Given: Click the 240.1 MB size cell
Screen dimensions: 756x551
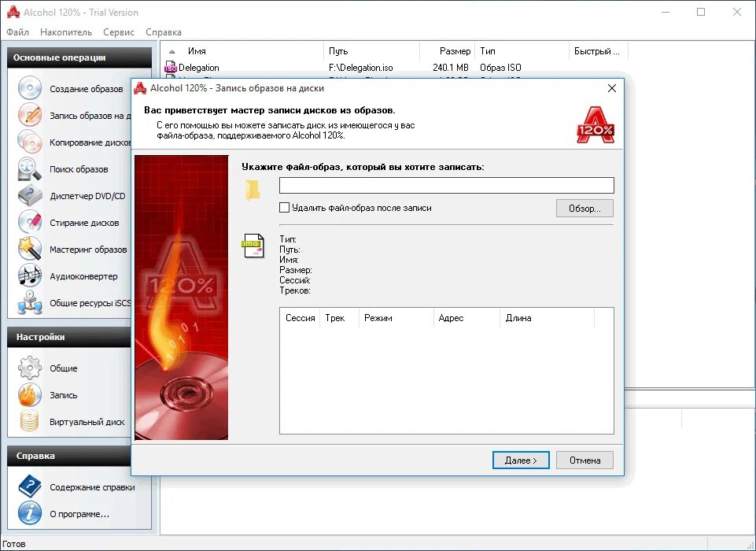Looking at the screenshot, I should [x=450, y=68].
